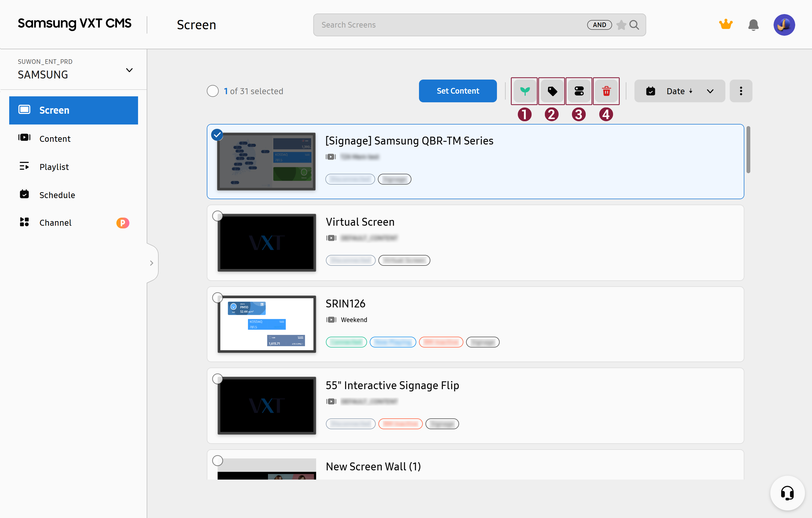Open the Content menu
The width and height of the screenshot is (812, 518).
pos(74,139)
